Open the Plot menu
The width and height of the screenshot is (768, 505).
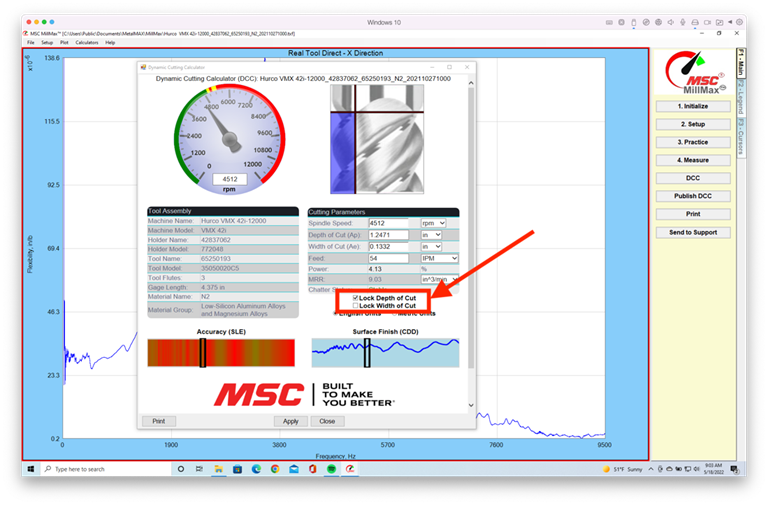coord(64,43)
